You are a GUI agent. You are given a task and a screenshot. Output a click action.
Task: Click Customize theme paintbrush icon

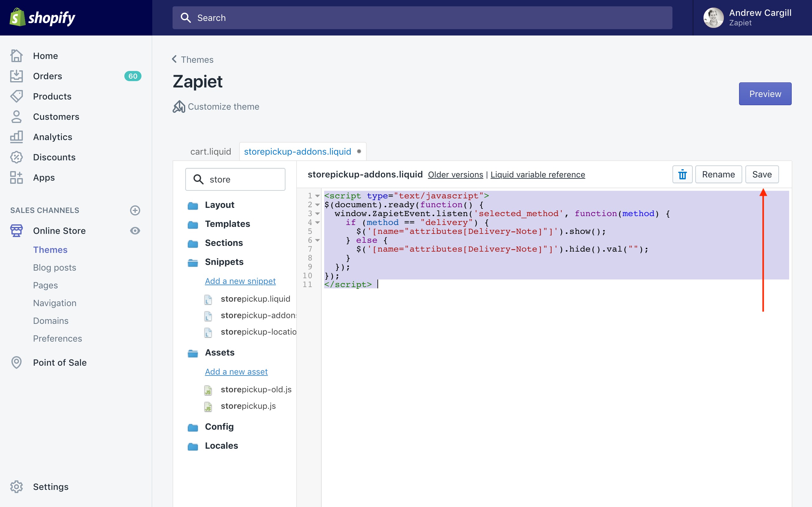179,107
